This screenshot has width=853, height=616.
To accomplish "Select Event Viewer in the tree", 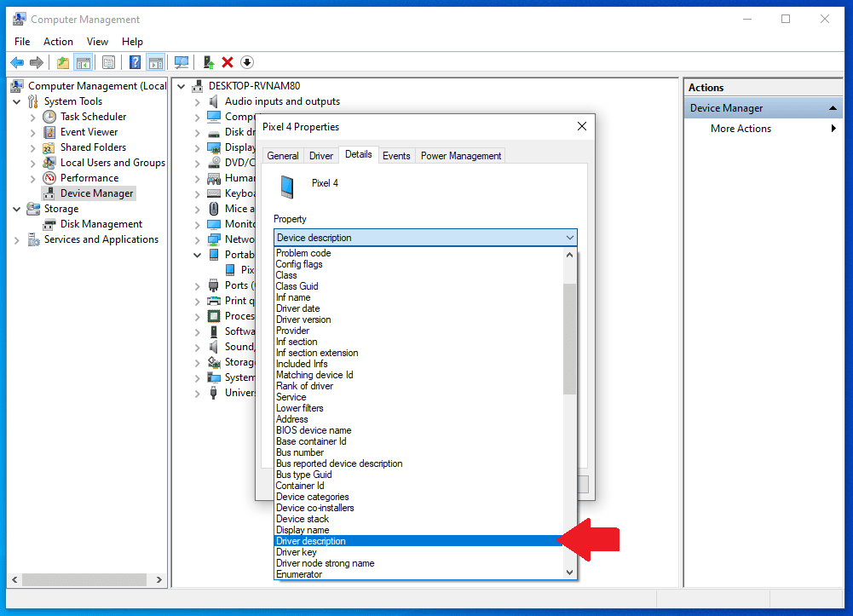I will click(x=89, y=131).
